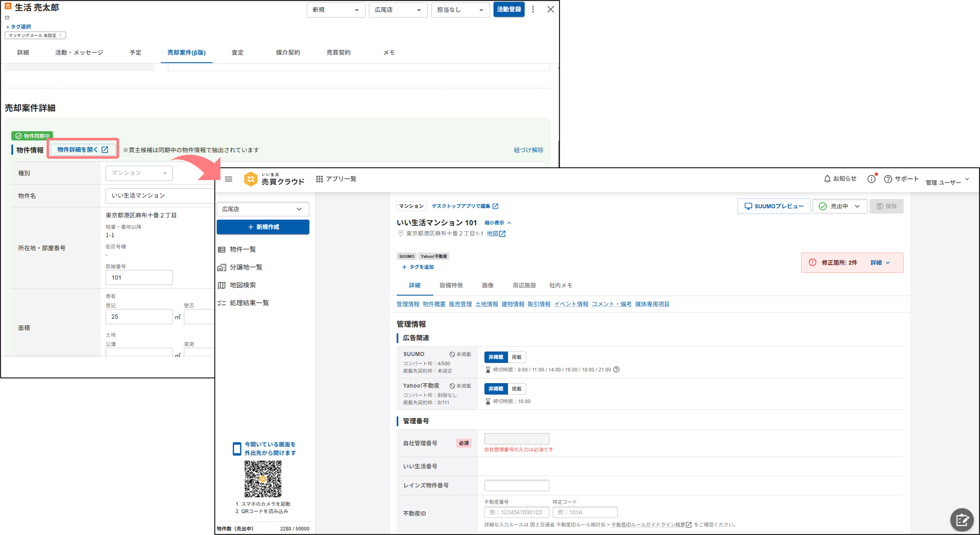The height and width of the screenshot is (535, 980).
Task: Open the アプリ一覧 grid icon
Action: point(319,179)
